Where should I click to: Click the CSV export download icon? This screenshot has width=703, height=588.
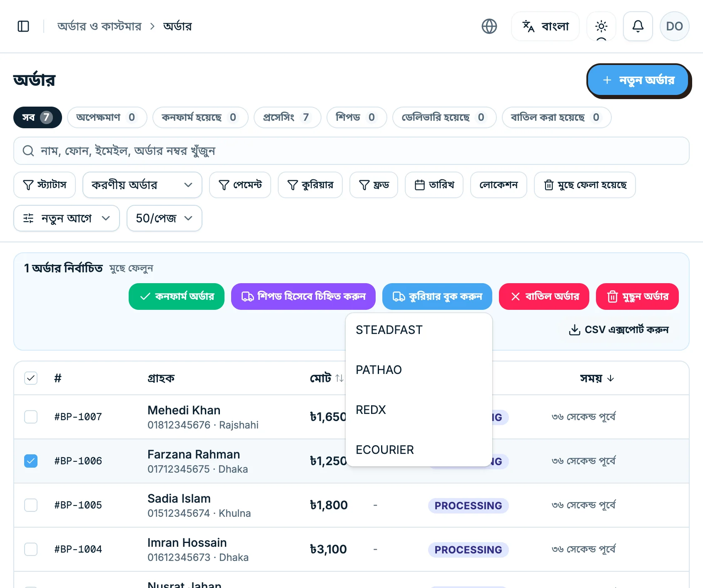click(x=575, y=330)
